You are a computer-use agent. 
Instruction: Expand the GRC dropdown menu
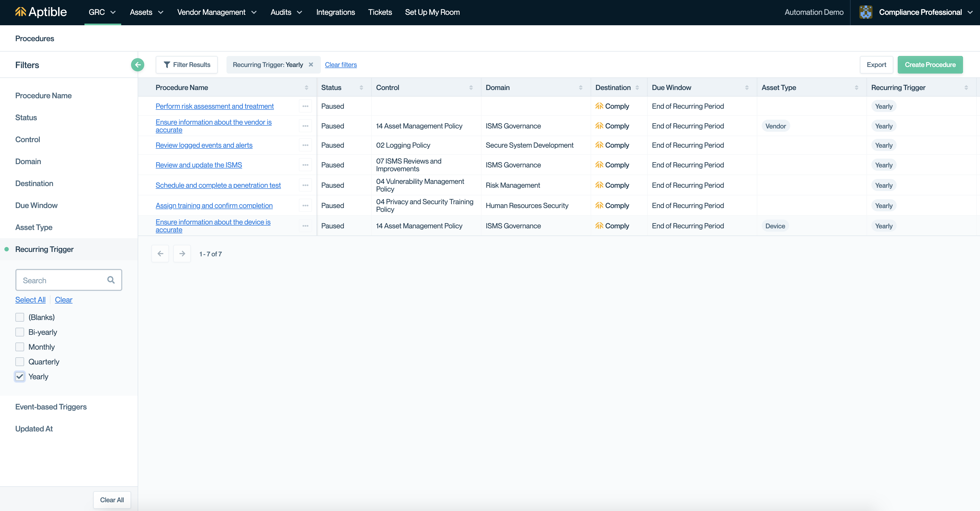(x=102, y=12)
